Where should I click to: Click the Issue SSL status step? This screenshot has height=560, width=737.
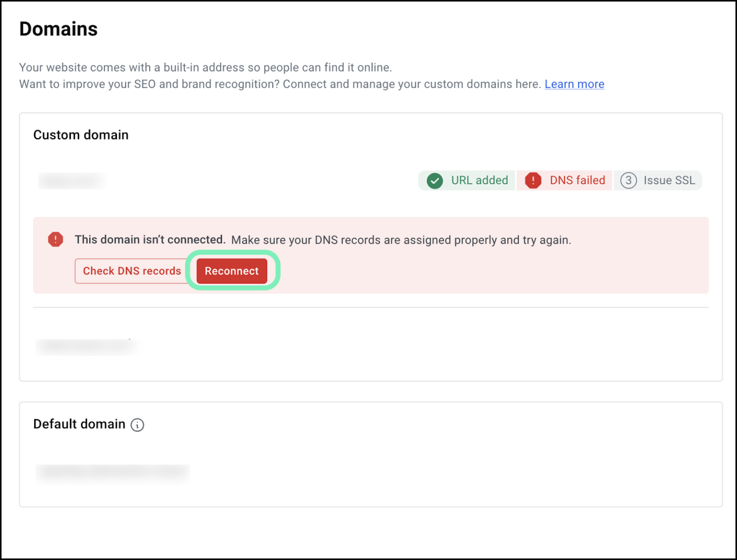pyautogui.click(x=658, y=180)
